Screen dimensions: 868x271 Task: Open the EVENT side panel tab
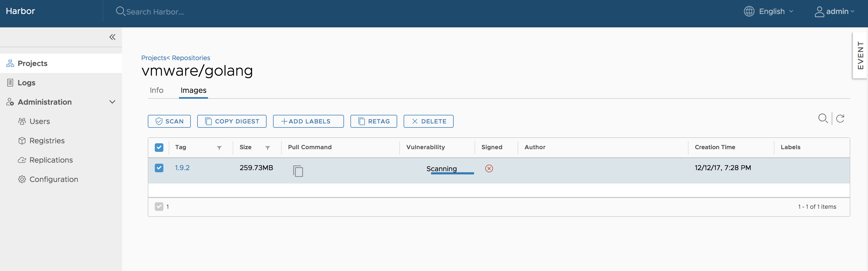[860, 55]
